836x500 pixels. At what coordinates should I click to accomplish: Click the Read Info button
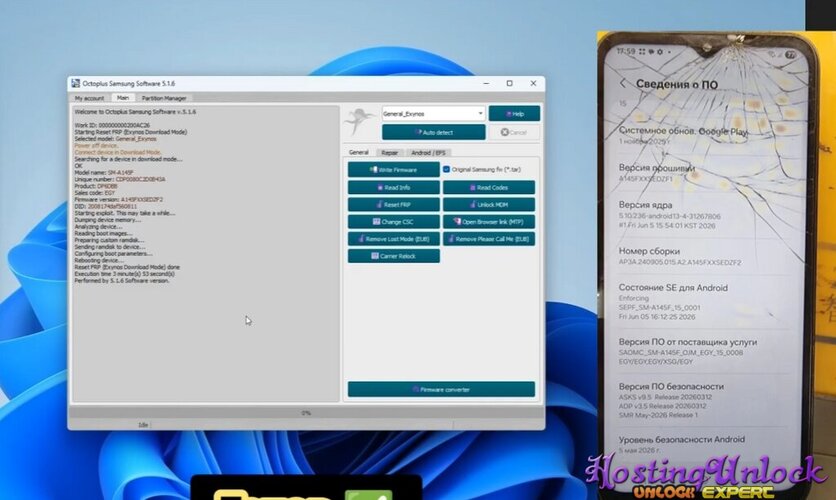click(x=393, y=187)
